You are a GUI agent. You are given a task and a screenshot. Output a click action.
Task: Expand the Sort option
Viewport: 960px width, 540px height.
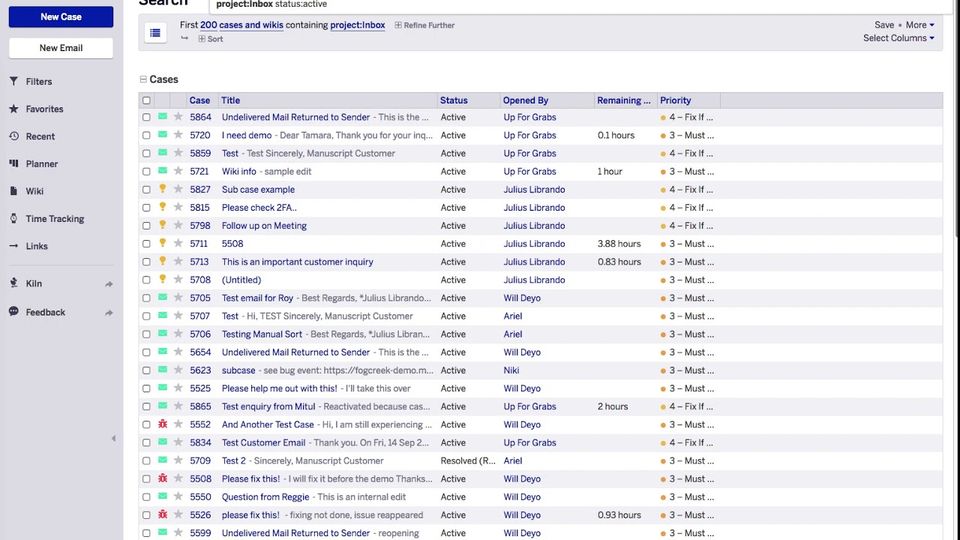(x=211, y=39)
